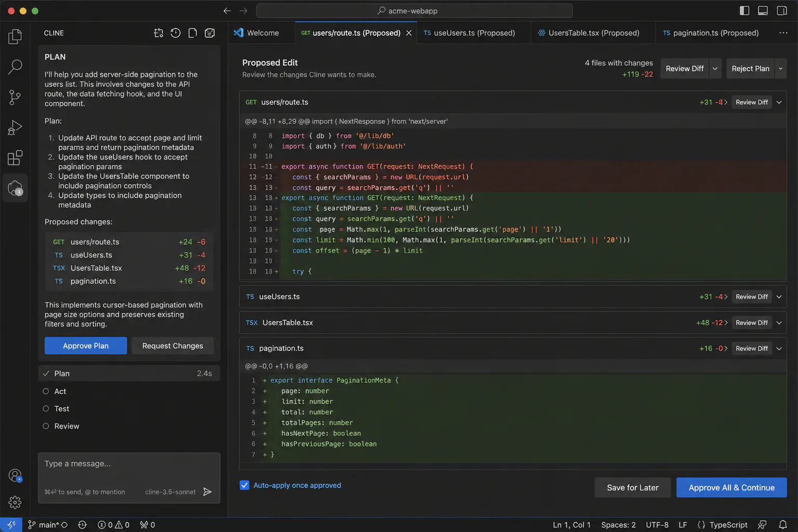Select the Review step radio
This screenshot has height=532, width=798.
pos(46,426)
